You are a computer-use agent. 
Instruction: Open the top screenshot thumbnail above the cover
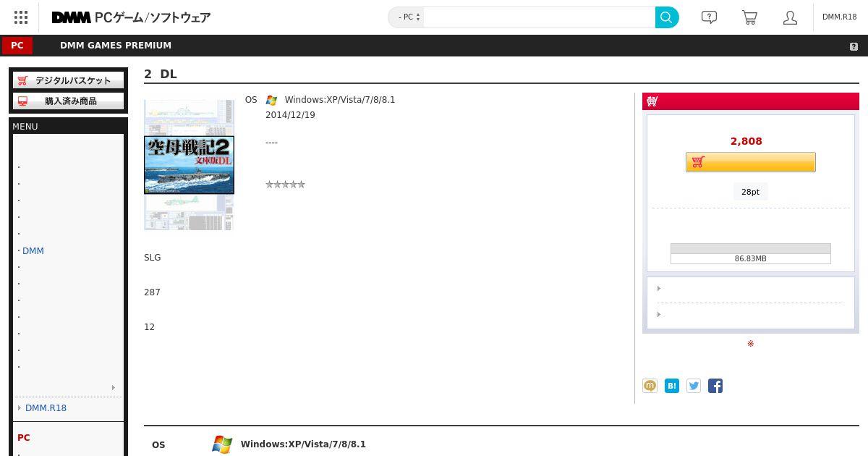click(189, 117)
